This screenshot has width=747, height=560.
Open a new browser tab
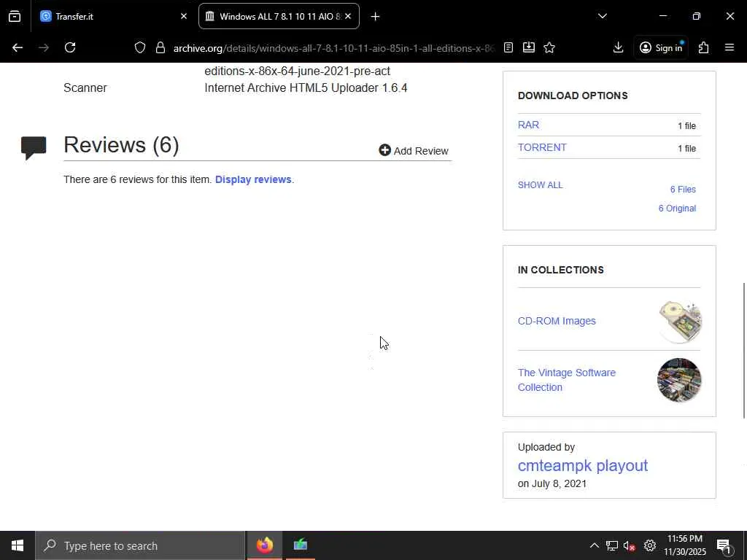point(375,17)
